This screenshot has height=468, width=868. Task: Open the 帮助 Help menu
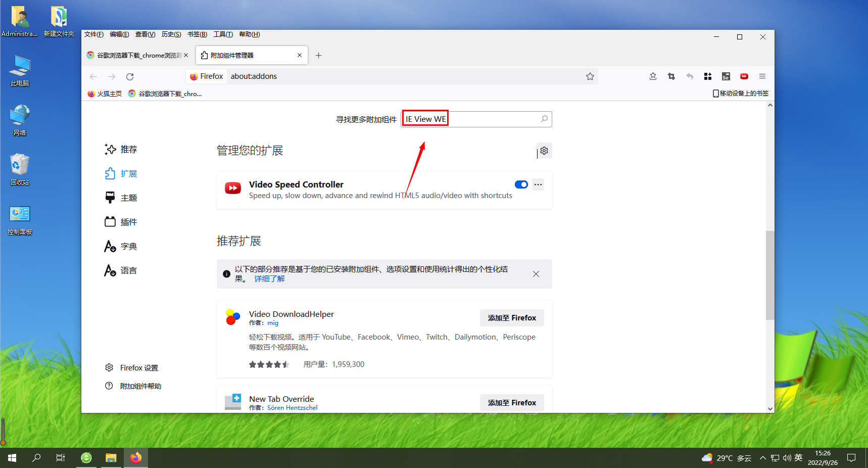coord(250,34)
